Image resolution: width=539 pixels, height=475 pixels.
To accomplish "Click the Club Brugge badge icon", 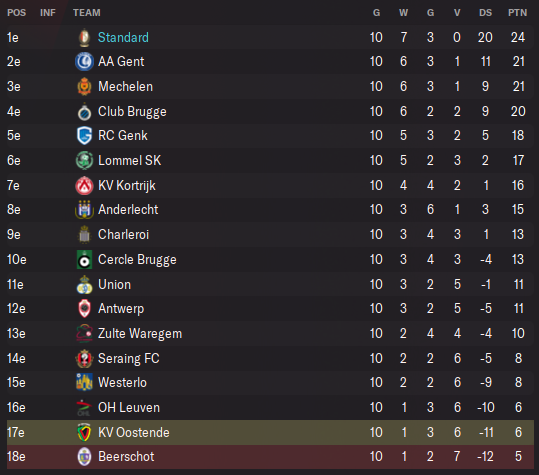I will click(x=84, y=111).
